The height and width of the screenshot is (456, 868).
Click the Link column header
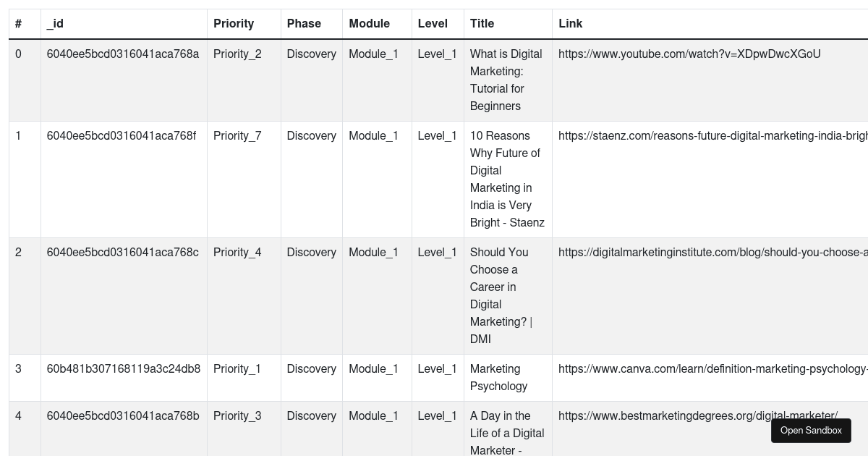(570, 23)
